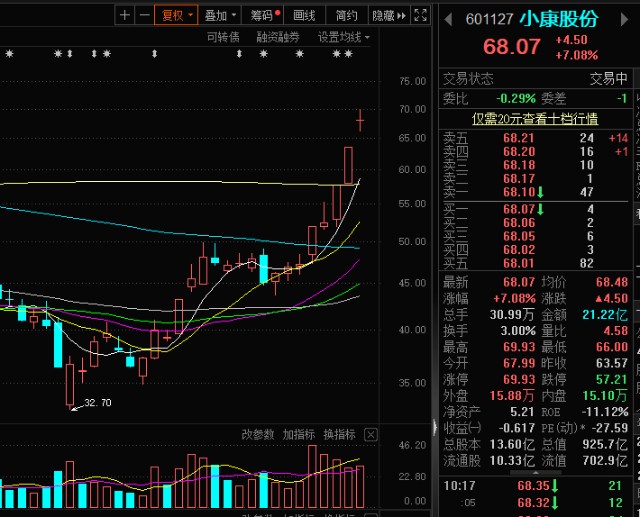Open 设置均线 moving average settings
Viewport: 640px width, 517px height.
point(342,37)
